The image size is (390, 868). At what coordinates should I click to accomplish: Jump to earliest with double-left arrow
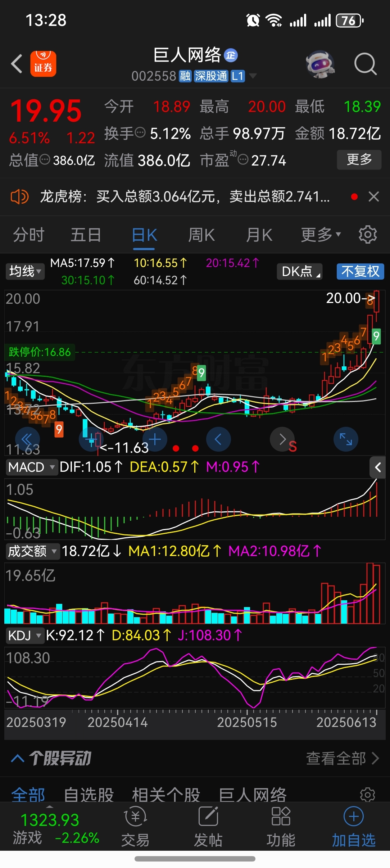click(27, 439)
